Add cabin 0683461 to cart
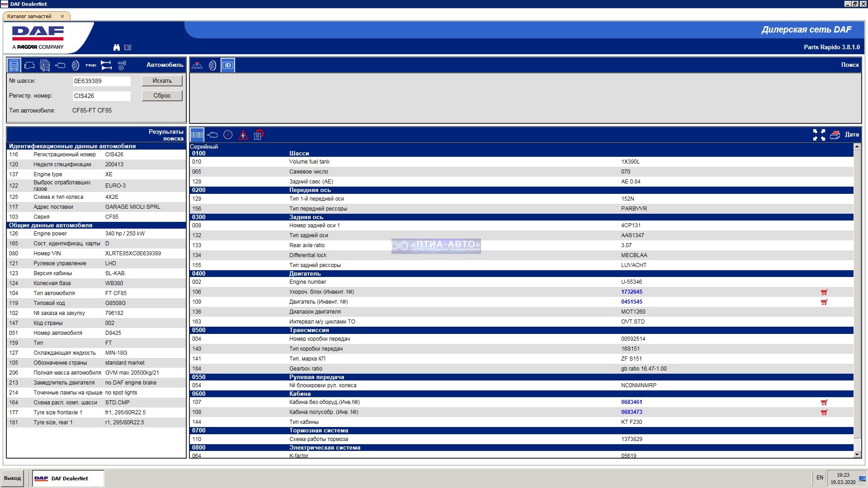 [x=824, y=403]
